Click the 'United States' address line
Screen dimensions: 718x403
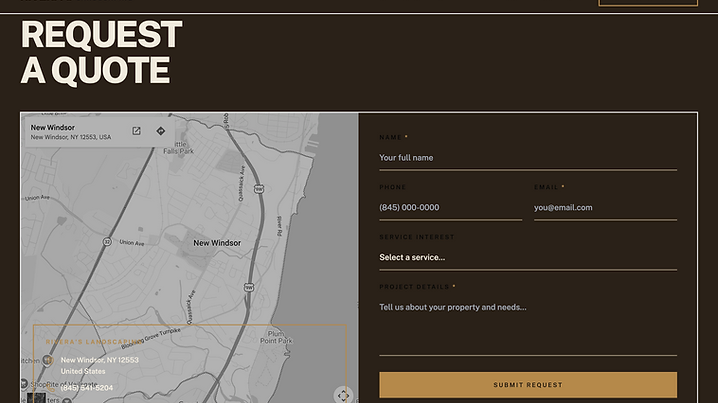83,371
